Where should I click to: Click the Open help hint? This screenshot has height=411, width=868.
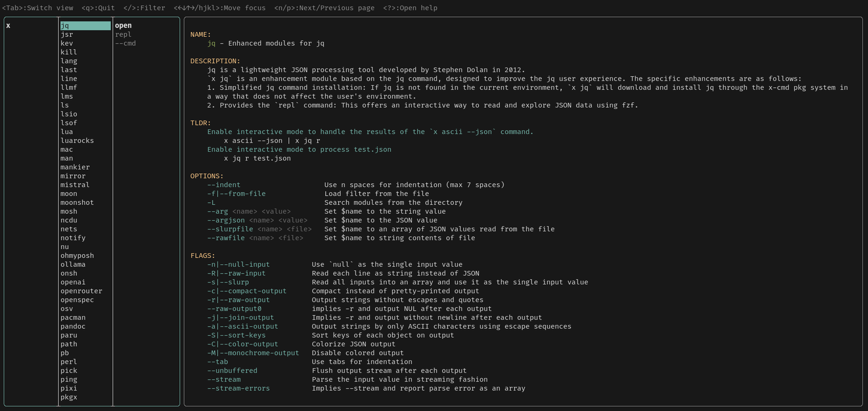point(410,8)
